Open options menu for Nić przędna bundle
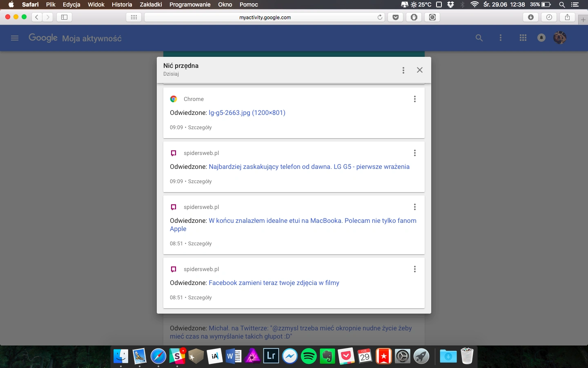This screenshot has height=368, width=588. (x=403, y=70)
